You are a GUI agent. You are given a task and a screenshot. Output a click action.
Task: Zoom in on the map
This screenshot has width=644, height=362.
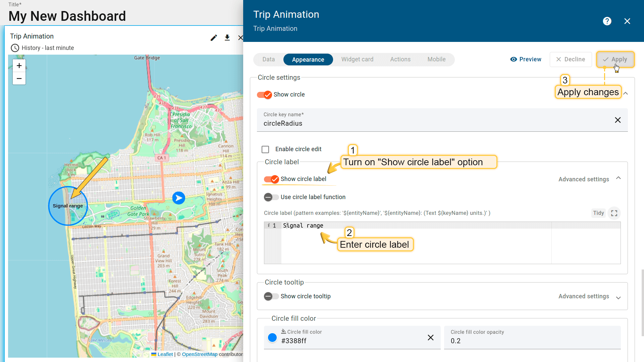coord(19,66)
